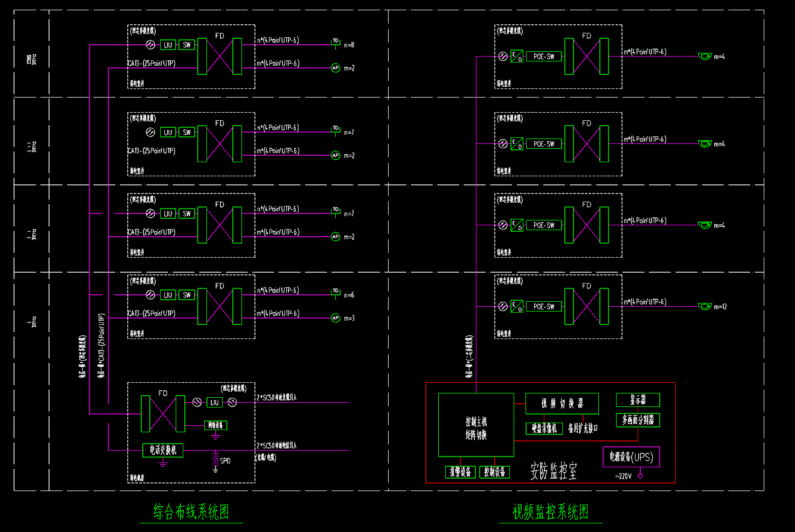
Task: Select the 2*SC50 市政光缆引入 label
Action: coord(276,397)
